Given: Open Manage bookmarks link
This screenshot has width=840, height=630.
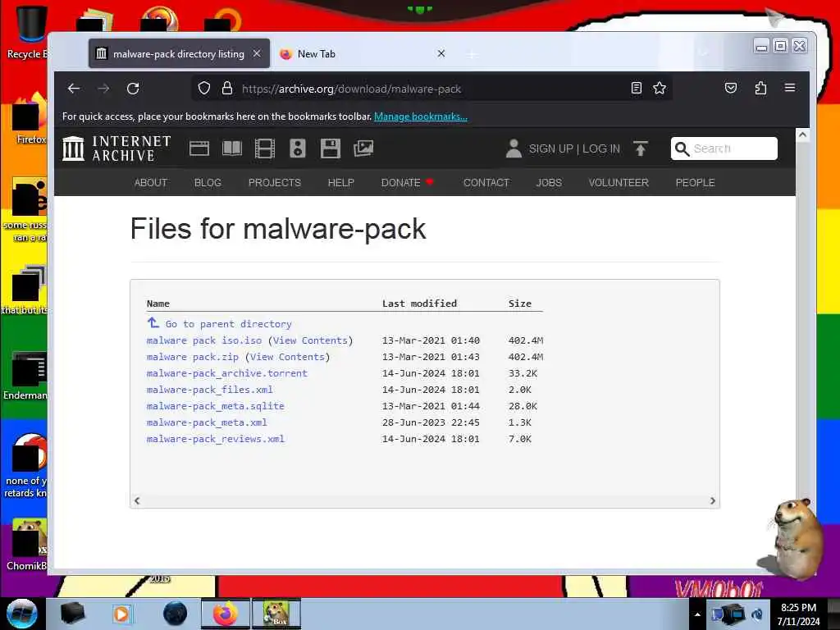Looking at the screenshot, I should tap(421, 116).
